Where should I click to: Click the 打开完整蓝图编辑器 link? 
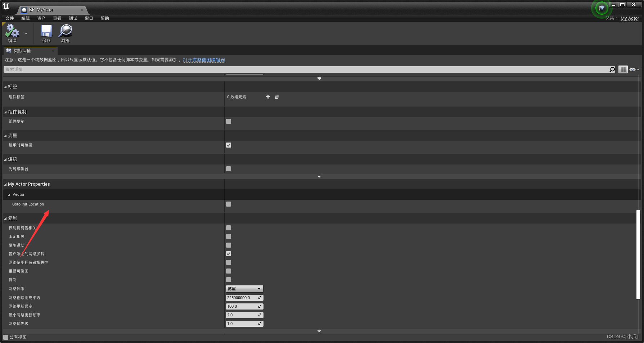coord(204,60)
